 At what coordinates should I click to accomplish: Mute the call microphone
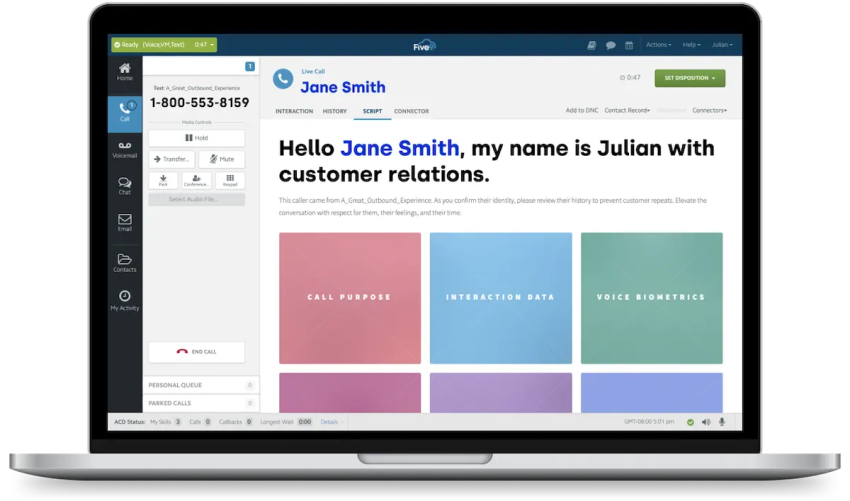point(221,159)
